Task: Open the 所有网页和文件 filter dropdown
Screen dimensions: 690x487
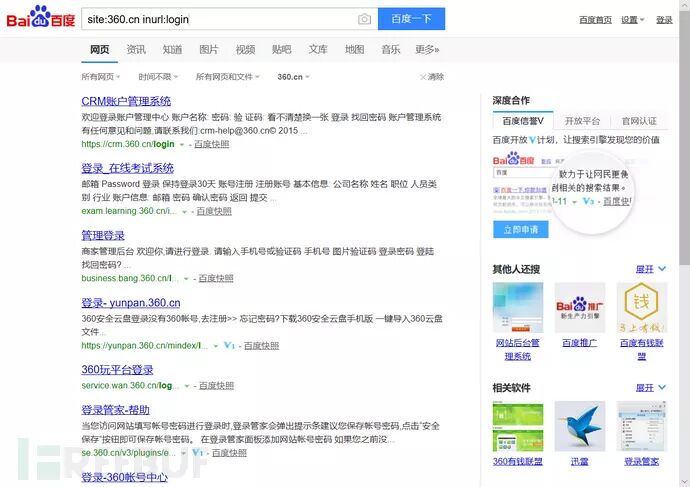Action: click(x=228, y=77)
